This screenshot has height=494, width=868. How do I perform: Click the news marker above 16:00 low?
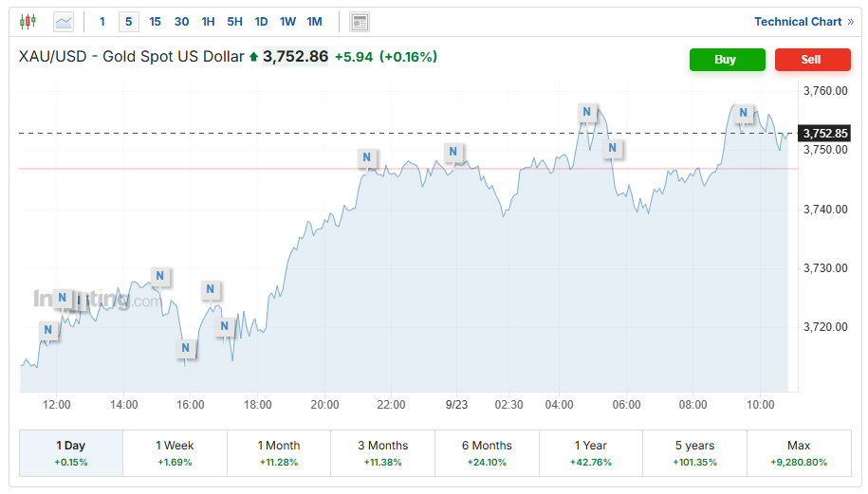pos(186,348)
